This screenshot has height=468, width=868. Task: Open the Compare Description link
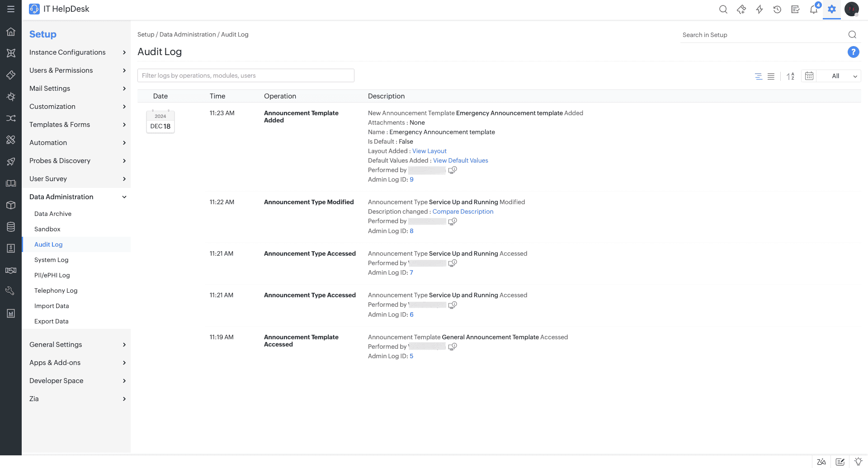click(462, 211)
